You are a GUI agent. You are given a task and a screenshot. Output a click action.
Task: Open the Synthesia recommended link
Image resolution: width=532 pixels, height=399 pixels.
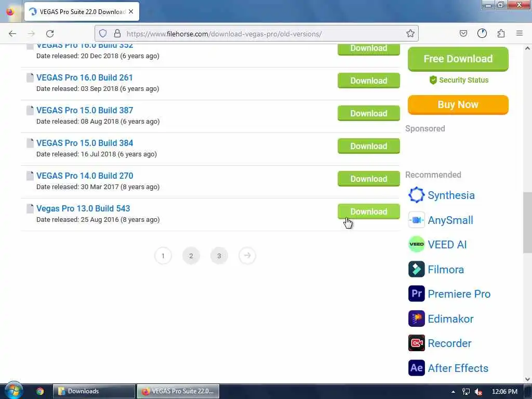click(x=451, y=195)
